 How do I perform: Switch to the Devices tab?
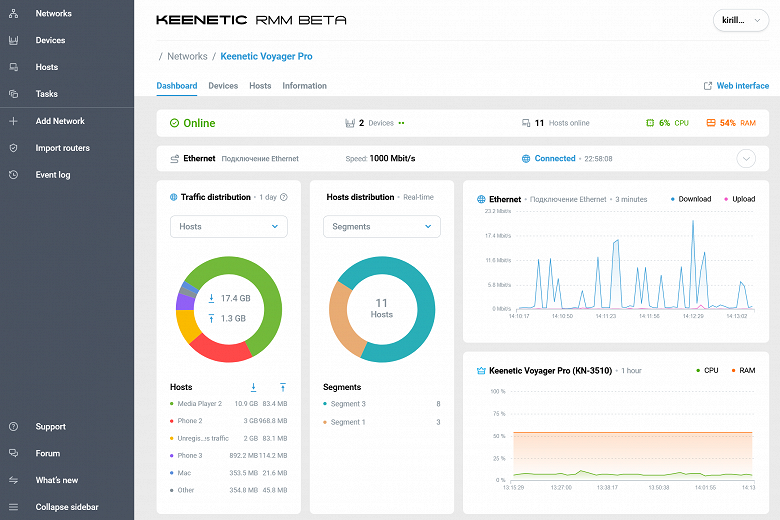point(223,86)
